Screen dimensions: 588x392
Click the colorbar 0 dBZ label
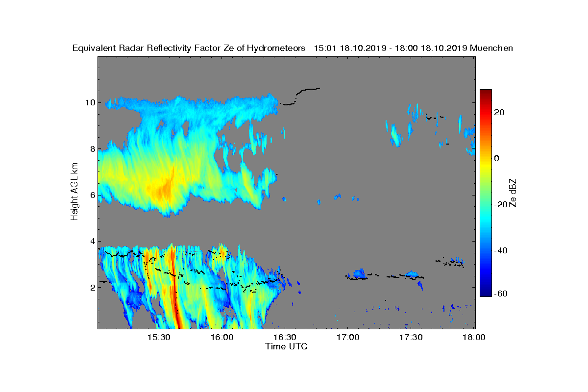(497, 158)
